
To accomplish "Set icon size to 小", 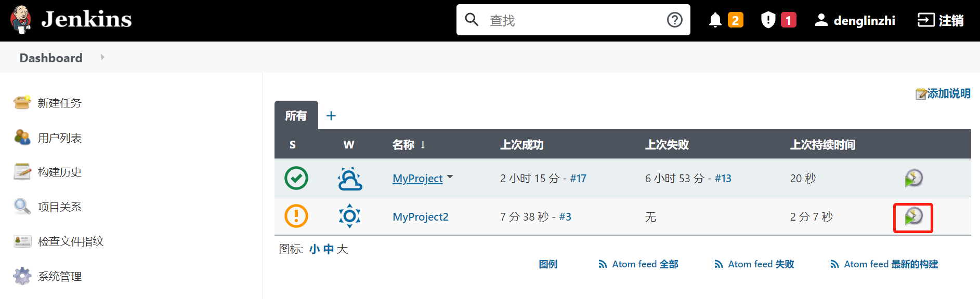I will [x=314, y=249].
